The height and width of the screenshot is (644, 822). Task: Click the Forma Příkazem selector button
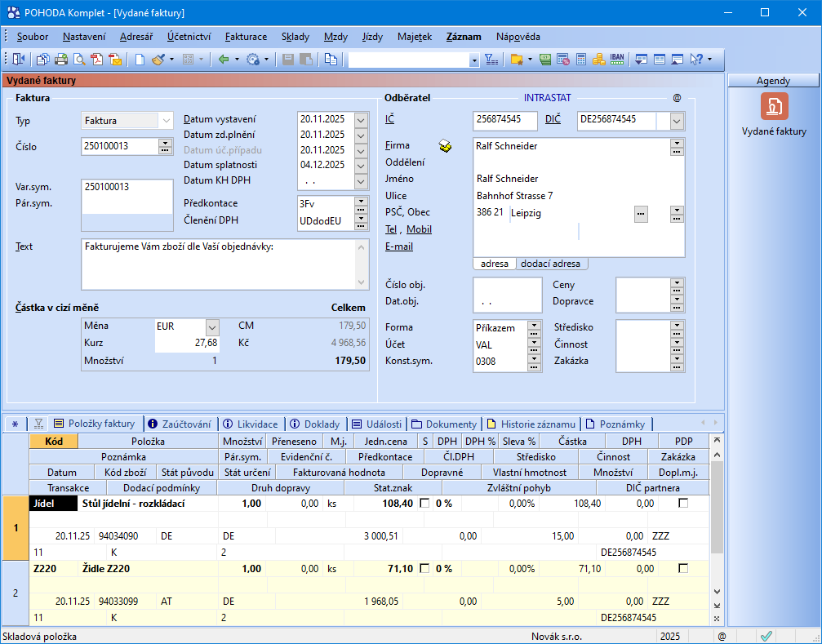[x=534, y=328]
